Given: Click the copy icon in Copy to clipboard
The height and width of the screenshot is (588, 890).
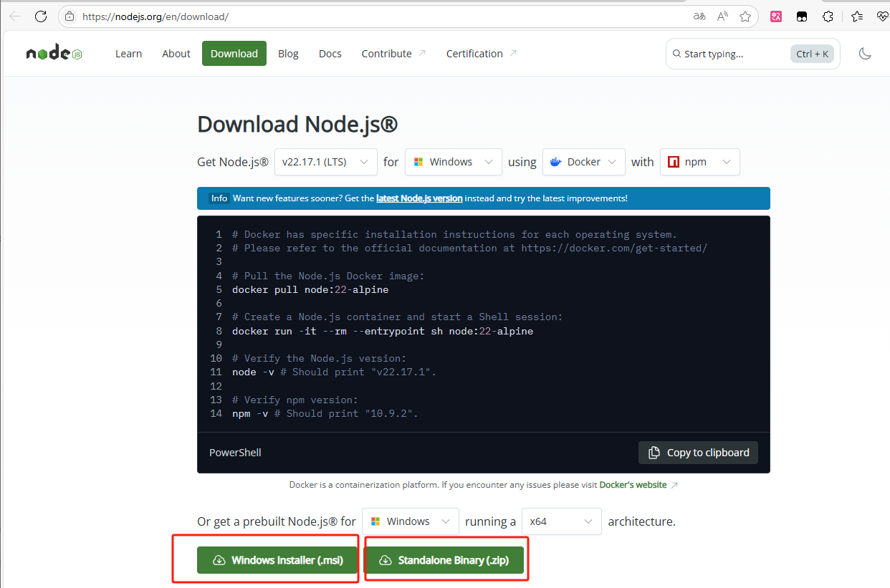Looking at the screenshot, I should (654, 453).
